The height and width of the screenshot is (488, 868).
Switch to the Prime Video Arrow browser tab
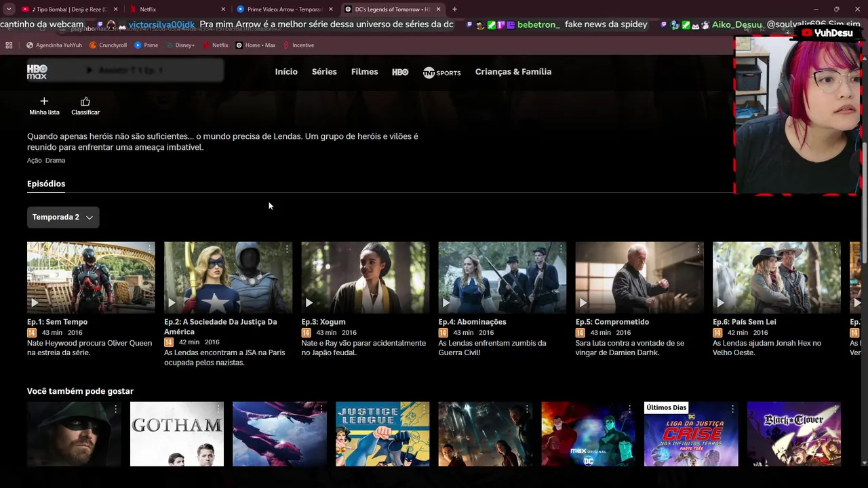(285, 9)
